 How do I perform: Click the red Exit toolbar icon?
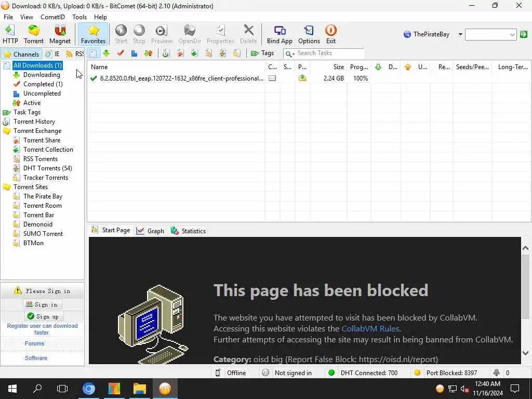tap(331, 34)
